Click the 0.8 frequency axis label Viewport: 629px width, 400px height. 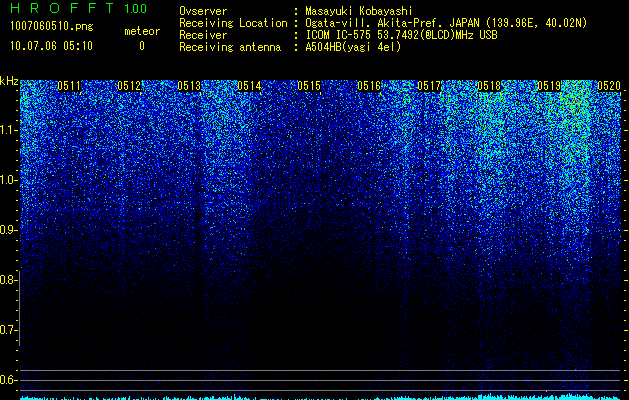tap(8, 280)
